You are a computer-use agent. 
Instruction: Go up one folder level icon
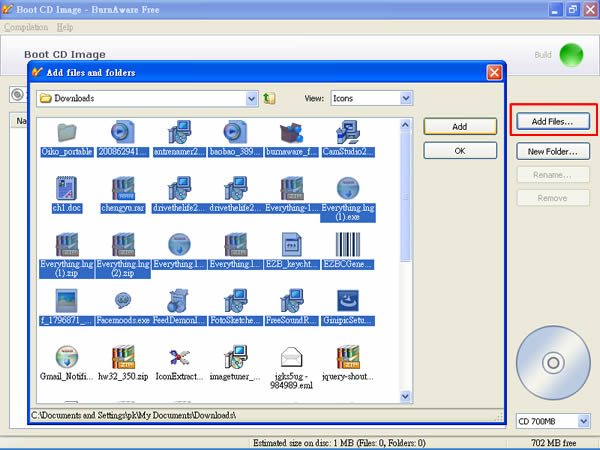pos(269,98)
